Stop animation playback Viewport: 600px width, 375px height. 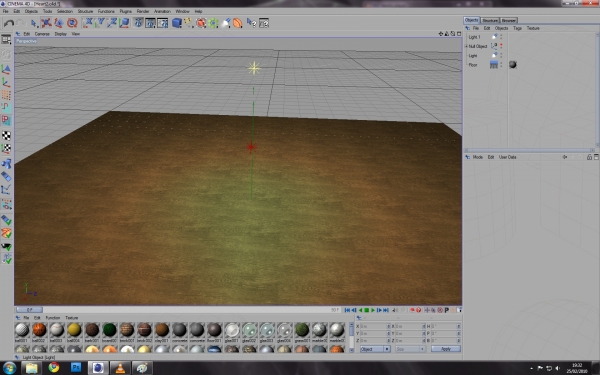[x=367, y=310]
